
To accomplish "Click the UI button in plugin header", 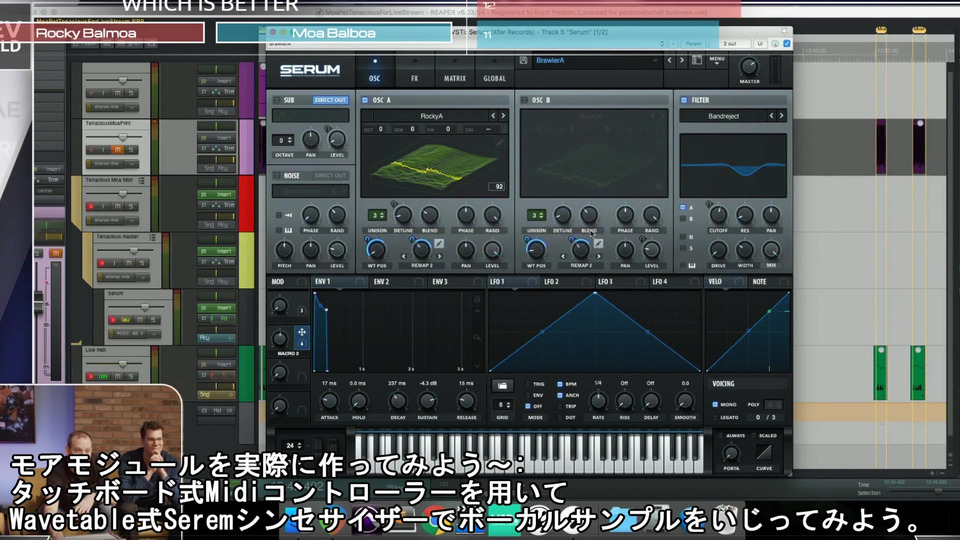I will 760,43.
